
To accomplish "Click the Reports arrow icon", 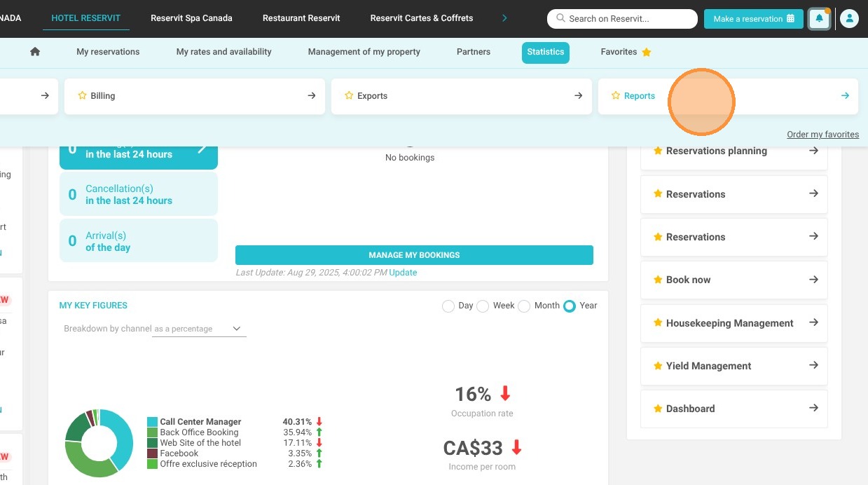I will tap(845, 95).
